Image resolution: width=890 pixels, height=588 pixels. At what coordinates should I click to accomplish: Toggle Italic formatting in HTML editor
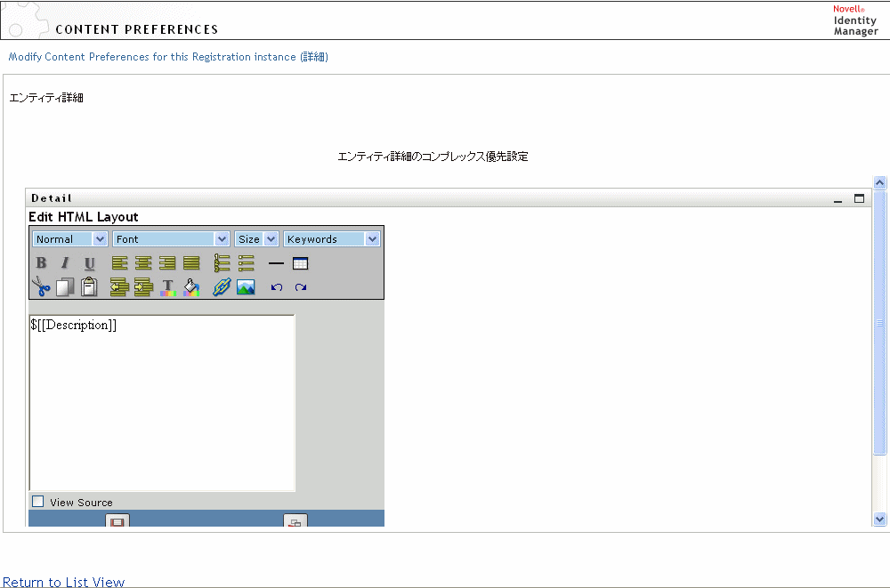65,262
